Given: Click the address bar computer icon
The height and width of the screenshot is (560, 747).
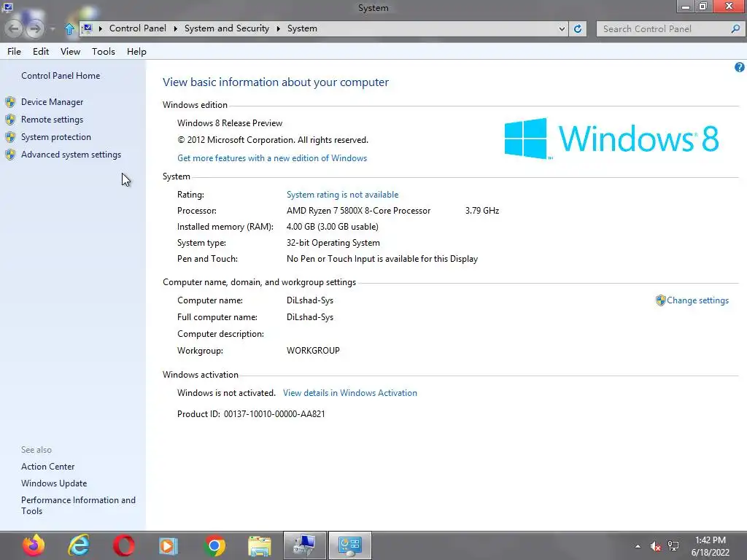Looking at the screenshot, I should click(88, 28).
